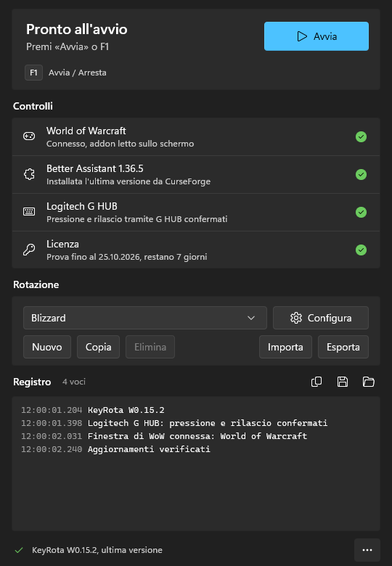
Task: Click the keyboard icon for Logitech G HUB
Action: click(29, 212)
